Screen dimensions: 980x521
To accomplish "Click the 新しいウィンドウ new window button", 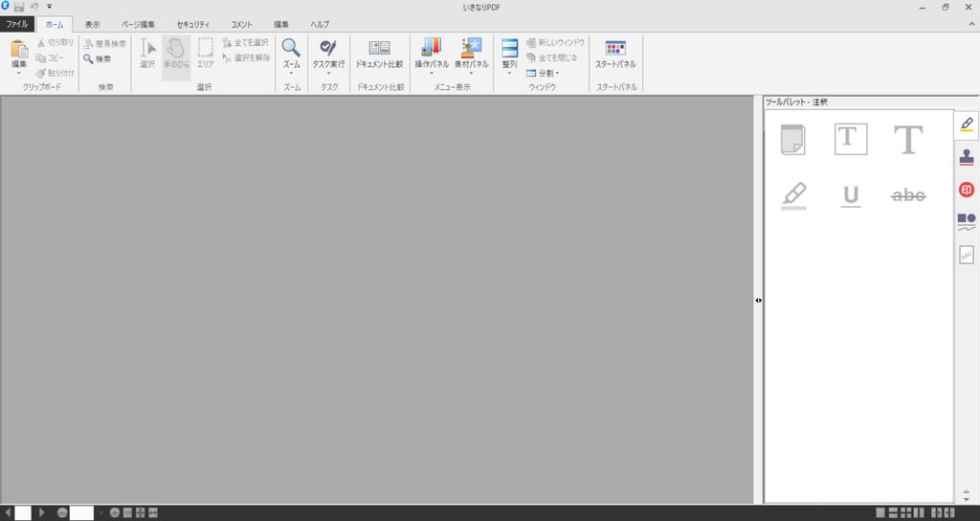I will point(555,42).
